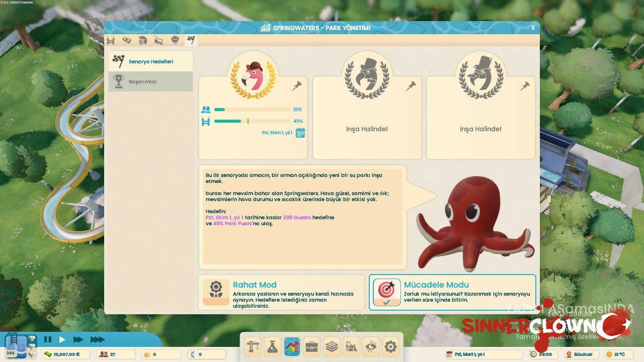The height and width of the screenshot is (362, 644).
Task: Switch to the finances money tab icon
Action: click(127, 40)
